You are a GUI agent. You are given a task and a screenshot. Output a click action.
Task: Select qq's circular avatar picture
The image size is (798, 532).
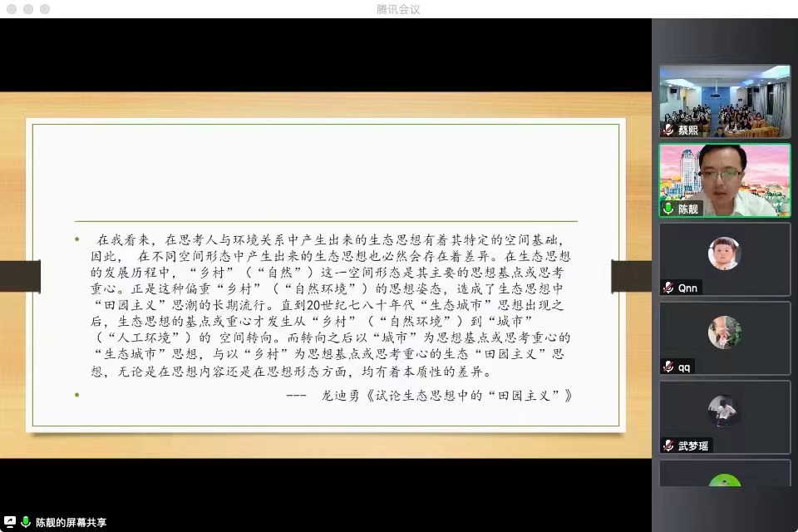pyautogui.click(x=724, y=332)
